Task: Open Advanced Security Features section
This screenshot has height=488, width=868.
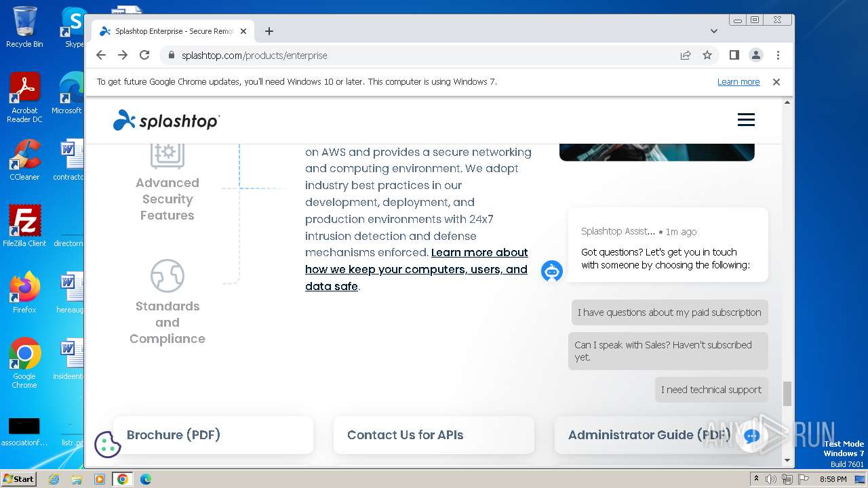Action: pos(167,199)
